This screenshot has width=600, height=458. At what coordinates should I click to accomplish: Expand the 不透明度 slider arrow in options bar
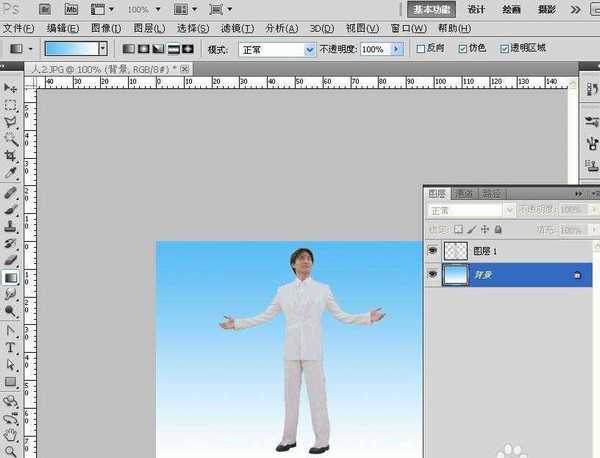[x=396, y=48]
